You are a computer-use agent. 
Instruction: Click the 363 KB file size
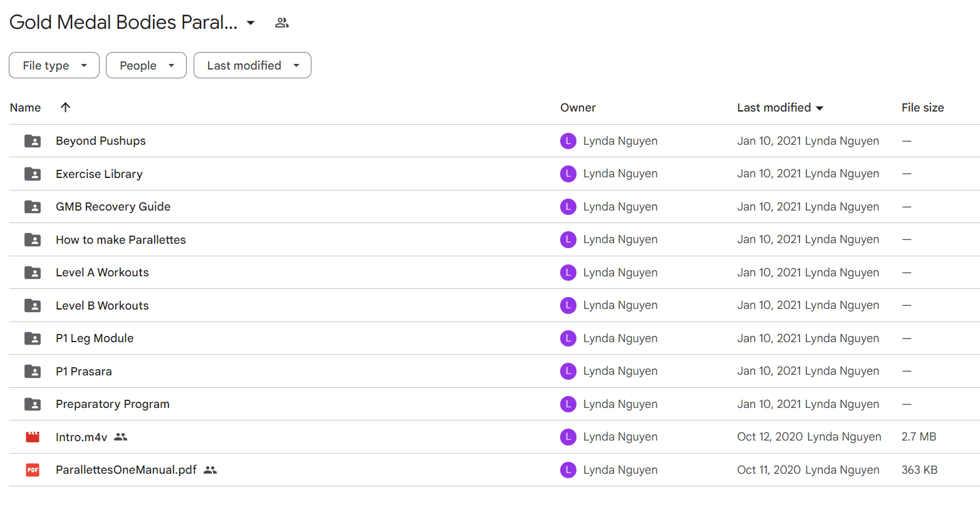pyautogui.click(x=919, y=470)
